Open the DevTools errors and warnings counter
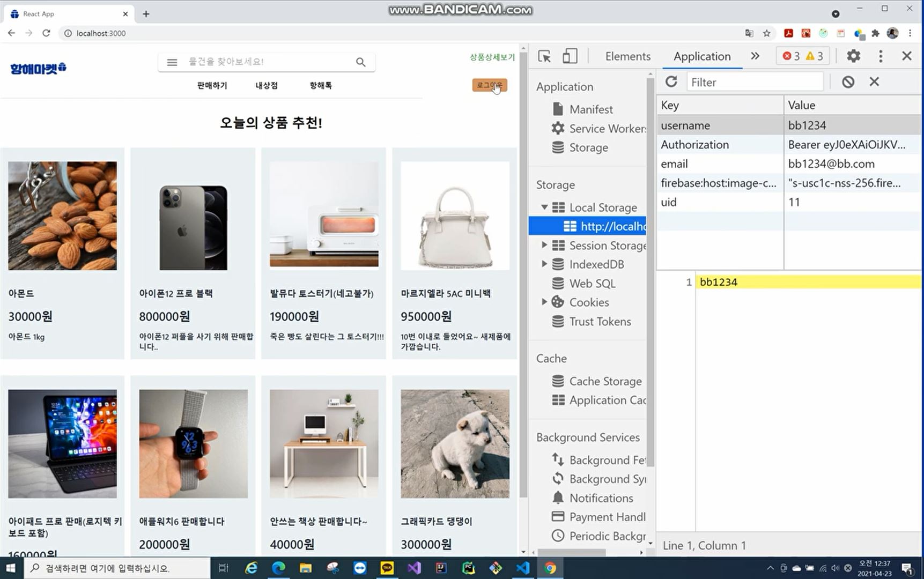The height and width of the screenshot is (579, 924). 802,56
